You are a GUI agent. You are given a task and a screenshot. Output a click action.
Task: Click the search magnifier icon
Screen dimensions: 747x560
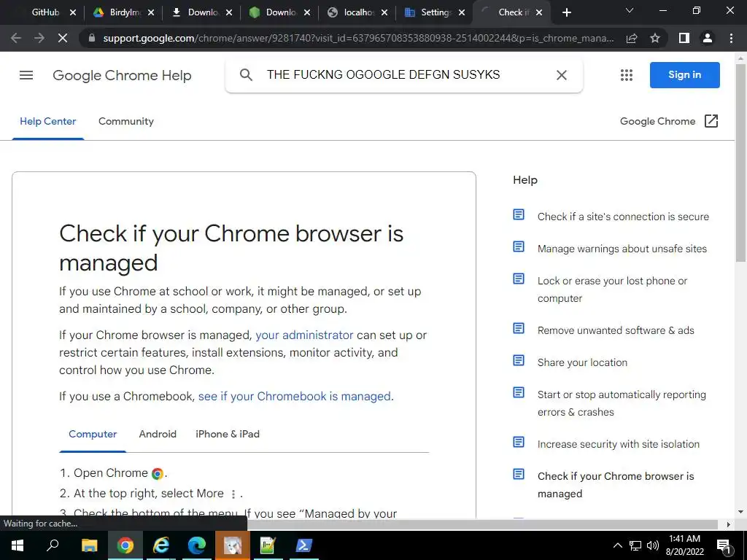(x=246, y=75)
